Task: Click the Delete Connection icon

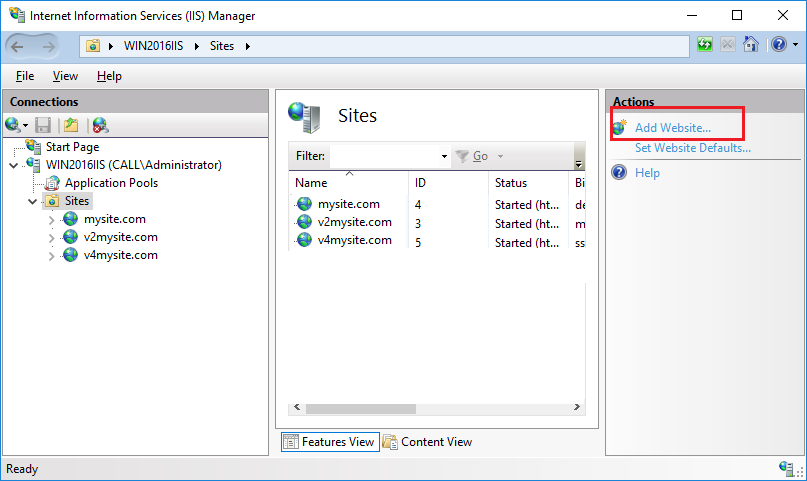Action: [x=100, y=125]
